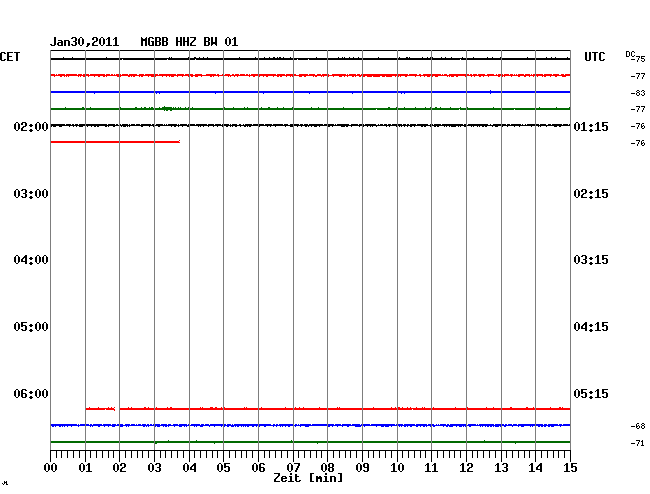Screen dimensions: 650x494
Task: Click minute label 03 on the time axis
Action: pos(154,468)
